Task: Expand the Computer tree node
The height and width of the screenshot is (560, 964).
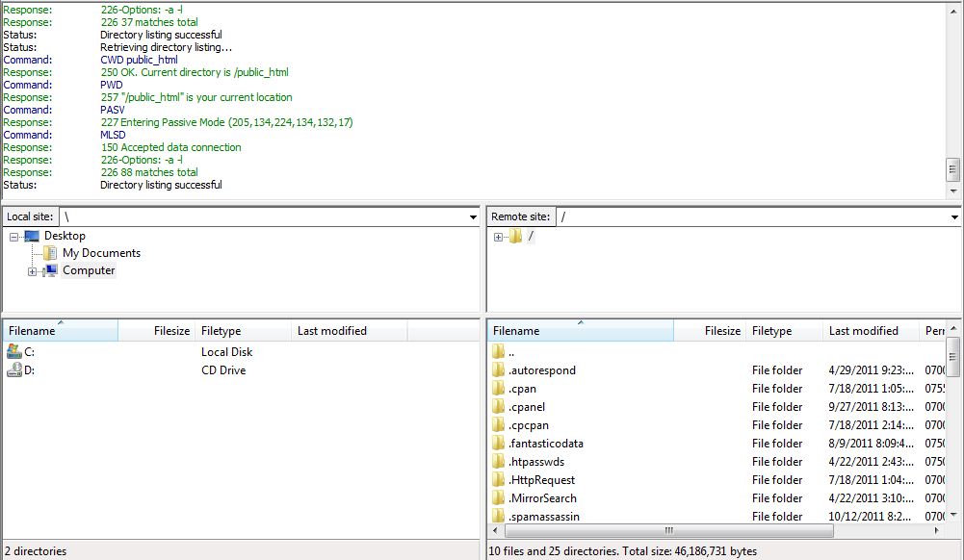Action: [x=32, y=271]
